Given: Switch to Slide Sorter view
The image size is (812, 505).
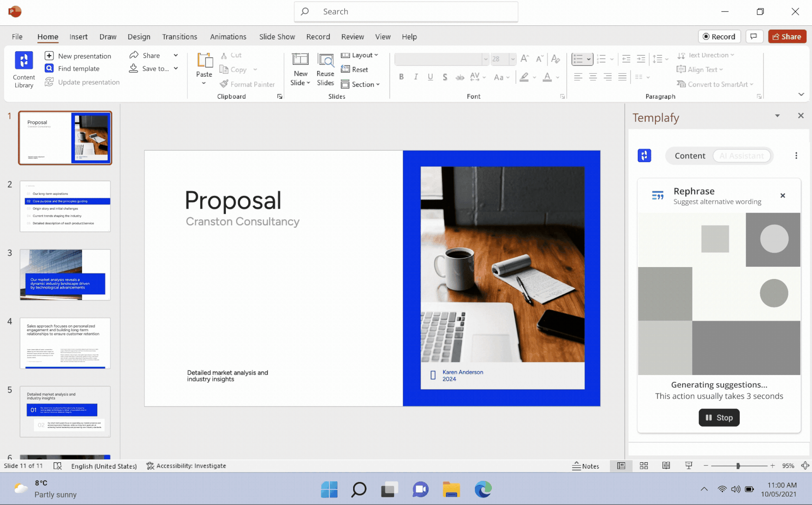Looking at the screenshot, I should click(644, 466).
